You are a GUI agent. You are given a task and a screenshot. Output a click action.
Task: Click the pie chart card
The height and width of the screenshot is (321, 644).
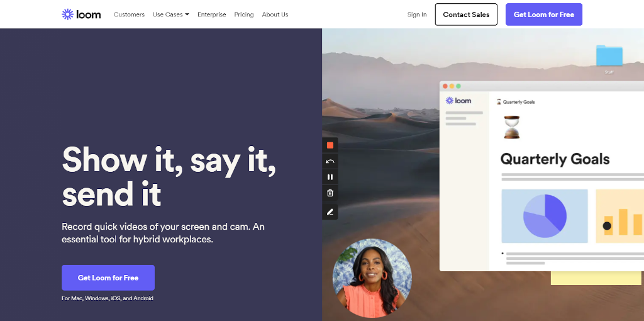coord(545,216)
